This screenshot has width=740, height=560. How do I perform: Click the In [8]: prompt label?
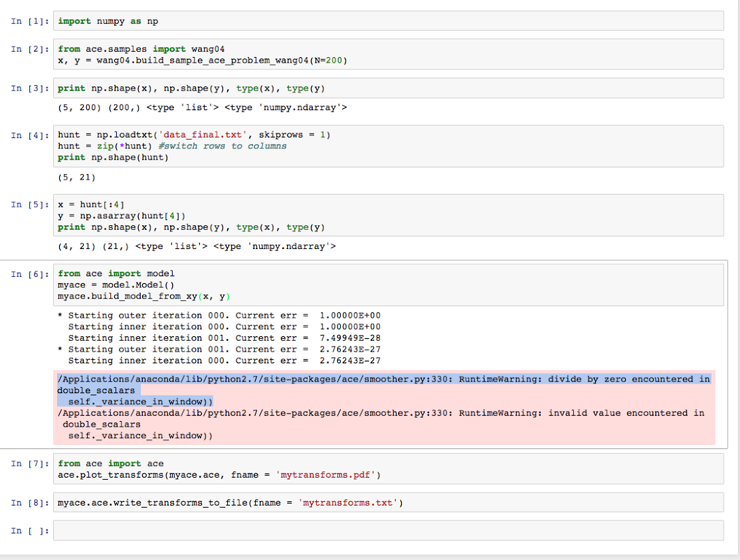tap(30, 502)
